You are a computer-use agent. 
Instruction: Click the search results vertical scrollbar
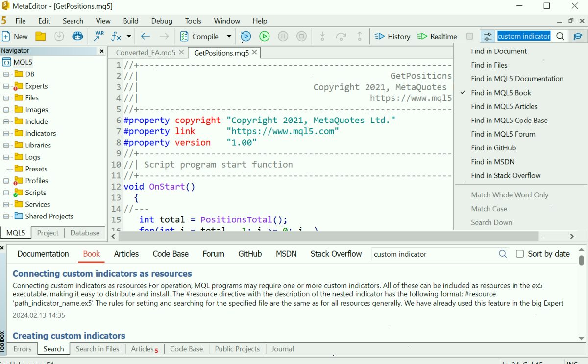[x=582, y=260]
